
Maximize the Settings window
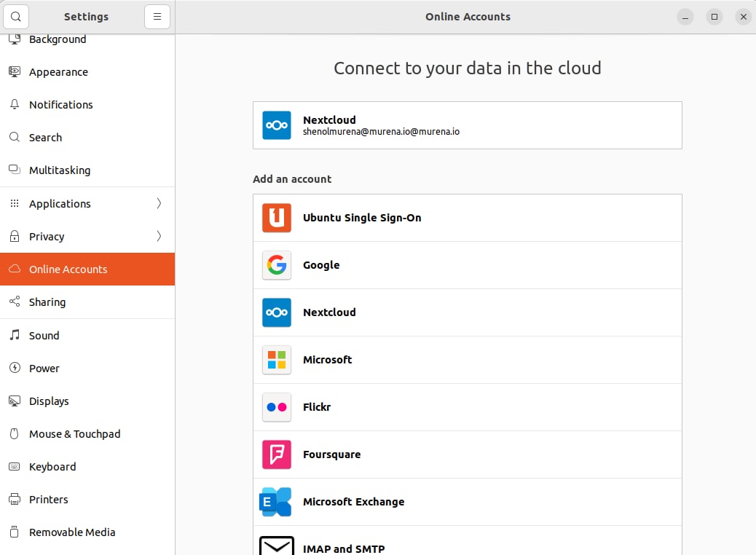(714, 17)
